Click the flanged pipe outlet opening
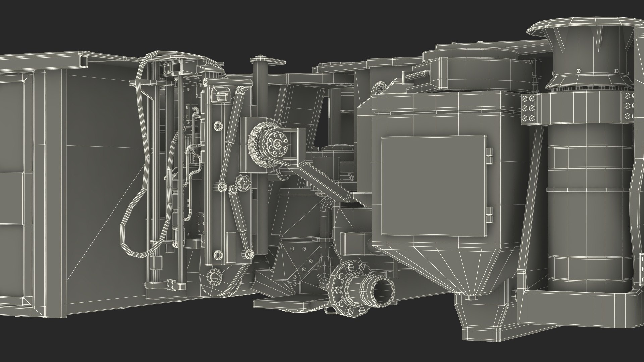The width and height of the screenshot is (644, 362). click(x=384, y=291)
